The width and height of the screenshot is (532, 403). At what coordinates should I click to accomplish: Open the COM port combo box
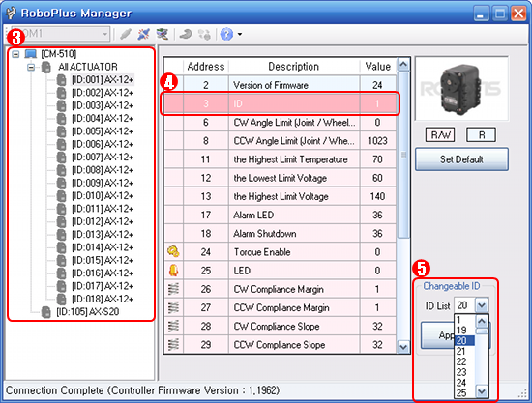pyautogui.click(x=61, y=34)
